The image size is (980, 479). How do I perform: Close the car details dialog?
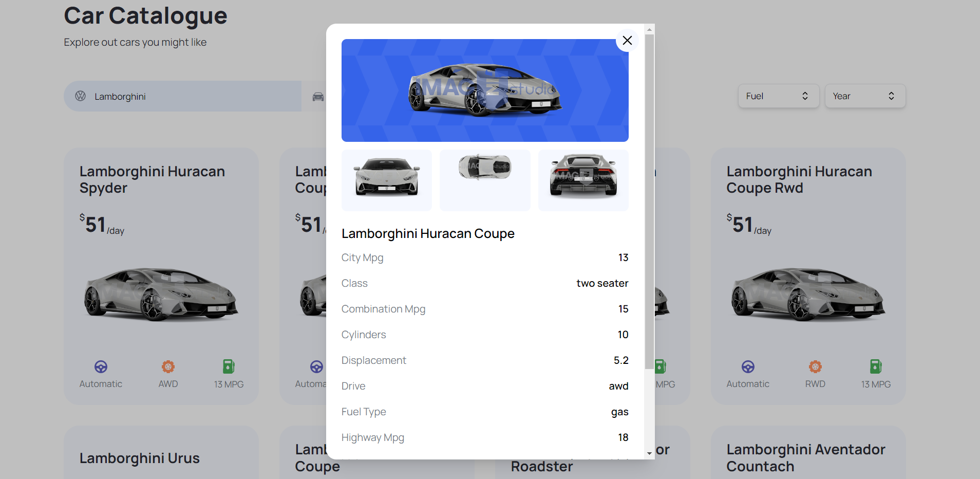click(x=627, y=41)
